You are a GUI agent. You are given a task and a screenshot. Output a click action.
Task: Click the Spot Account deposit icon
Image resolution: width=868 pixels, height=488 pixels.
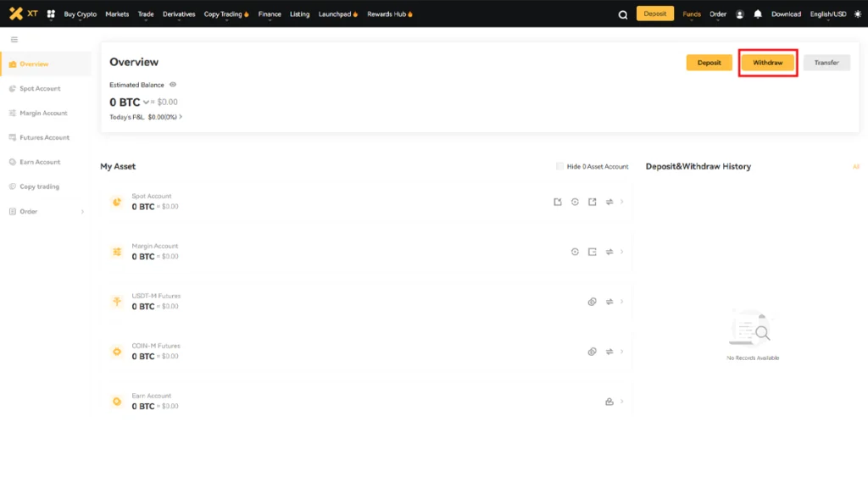pos(558,202)
